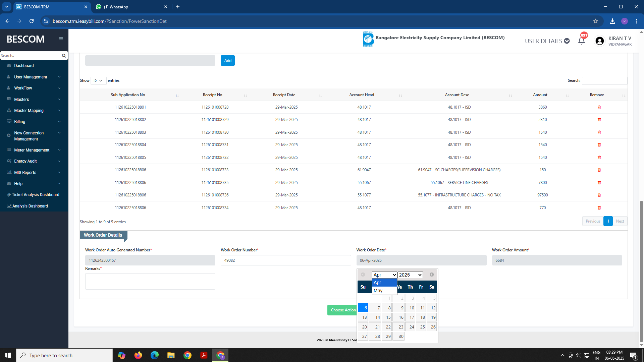The width and height of the screenshot is (644, 362).
Task: Expand Masters sidebar menu
Action: tap(34, 100)
